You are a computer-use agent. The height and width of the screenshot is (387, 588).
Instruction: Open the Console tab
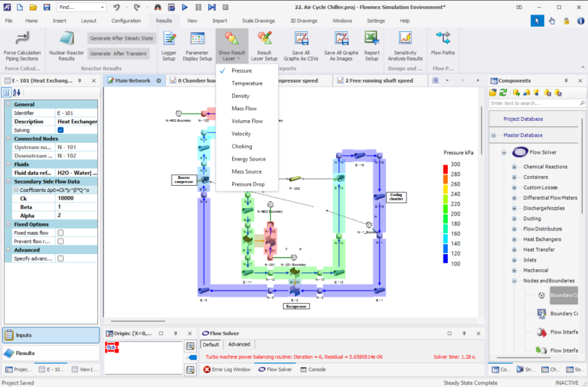coord(312,369)
